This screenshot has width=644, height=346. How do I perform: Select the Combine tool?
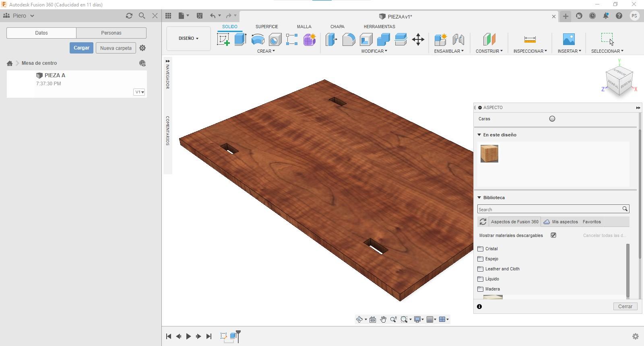(x=383, y=39)
